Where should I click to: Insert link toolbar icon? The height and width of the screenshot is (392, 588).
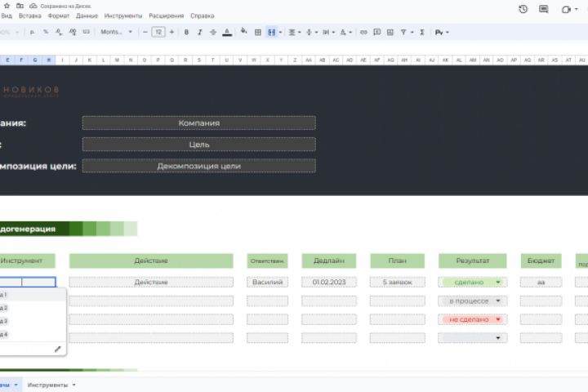point(363,33)
